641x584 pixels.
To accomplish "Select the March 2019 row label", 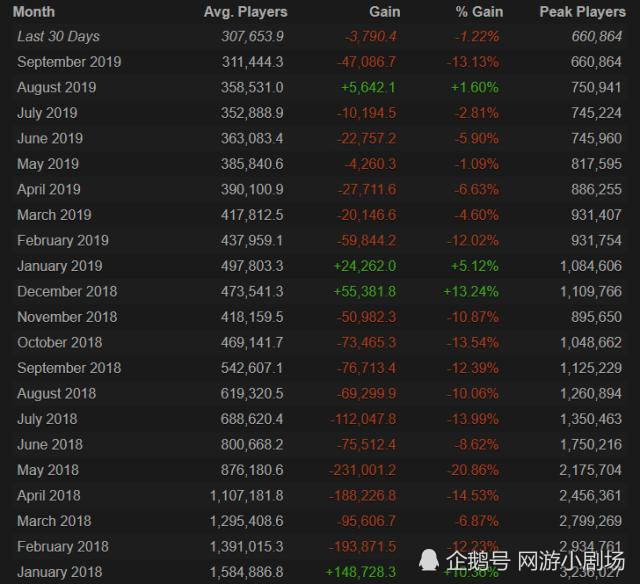I will point(54,215).
